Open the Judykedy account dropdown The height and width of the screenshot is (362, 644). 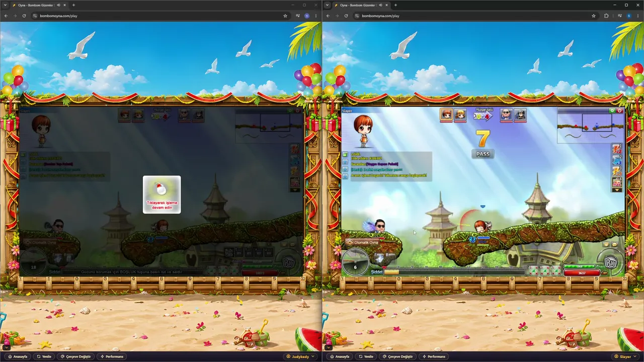300,356
